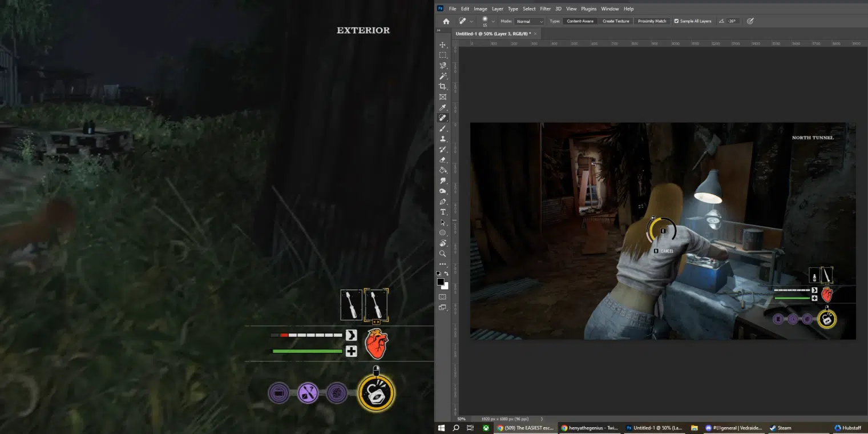Open the Select menu
This screenshot has width=868, height=434.
pyautogui.click(x=530, y=9)
